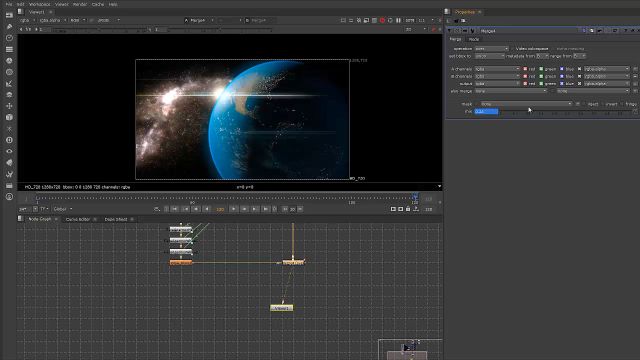Click the Viewer1 node in node graph

point(282,308)
